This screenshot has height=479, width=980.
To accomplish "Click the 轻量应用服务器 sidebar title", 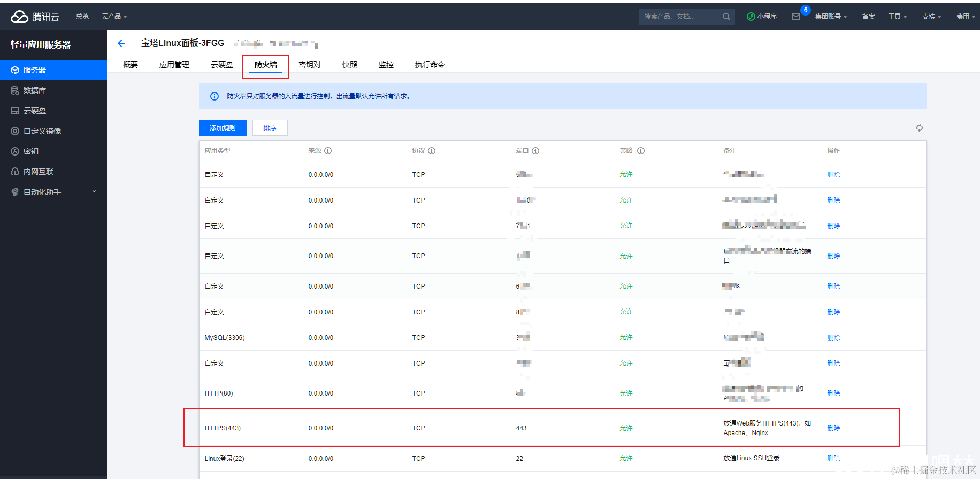I will (x=41, y=45).
